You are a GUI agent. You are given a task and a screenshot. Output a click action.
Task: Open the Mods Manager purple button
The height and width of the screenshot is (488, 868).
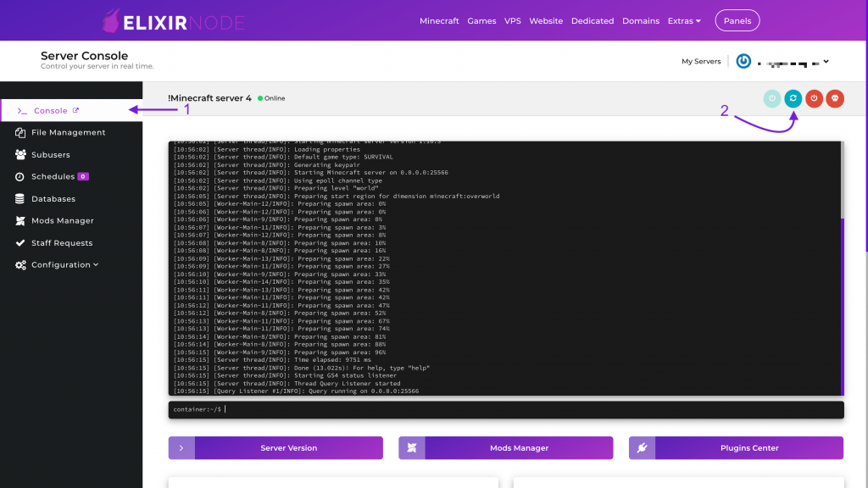coord(506,448)
